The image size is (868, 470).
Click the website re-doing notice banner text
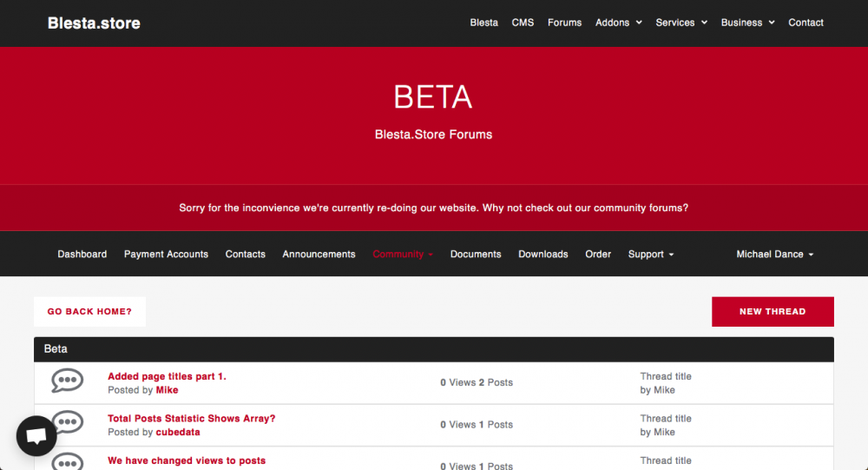point(433,208)
